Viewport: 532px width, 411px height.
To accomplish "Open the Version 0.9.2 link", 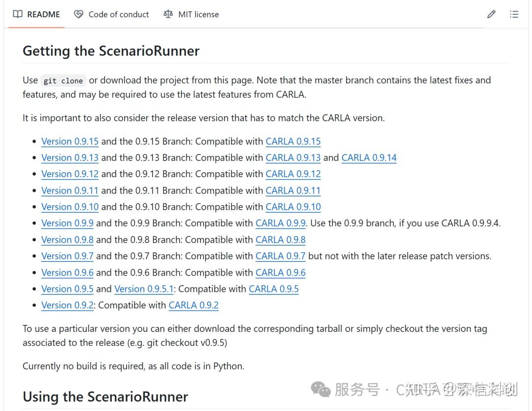I will pos(67,305).
